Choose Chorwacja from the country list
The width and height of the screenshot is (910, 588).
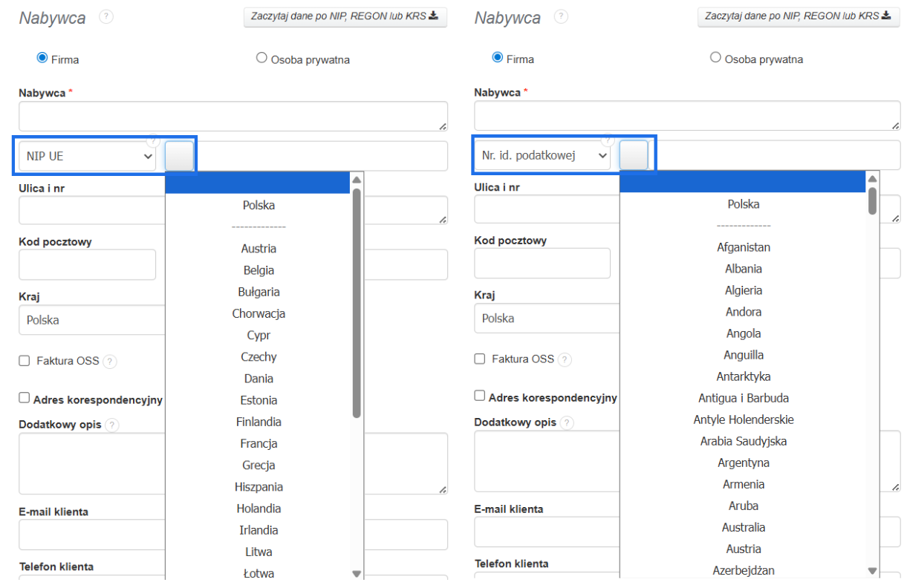click(x=259, y=313)
